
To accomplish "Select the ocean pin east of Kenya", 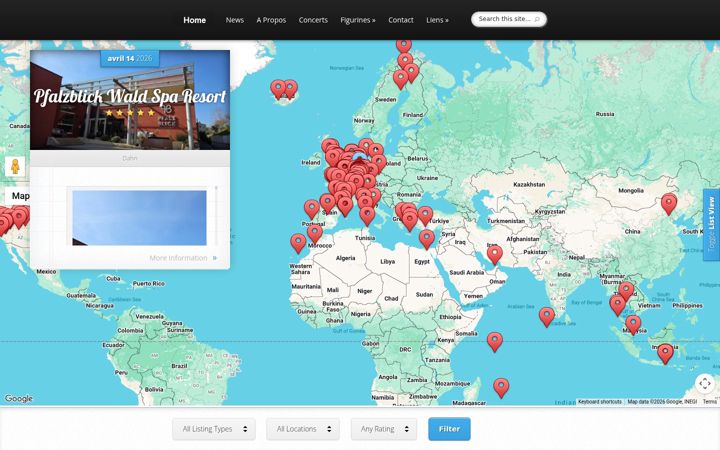I will (495, 342).
